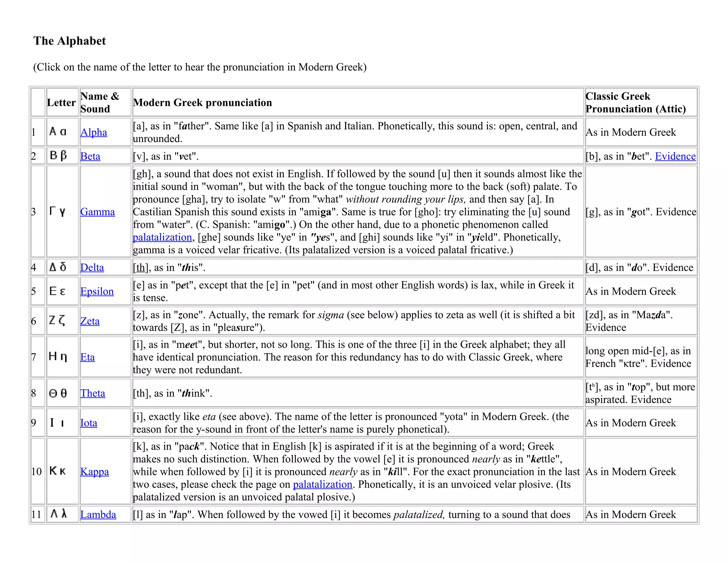Follow palatalization link in Gamma description
The height and width of the screenshot is (562, 728).
(x=162, y=237)
